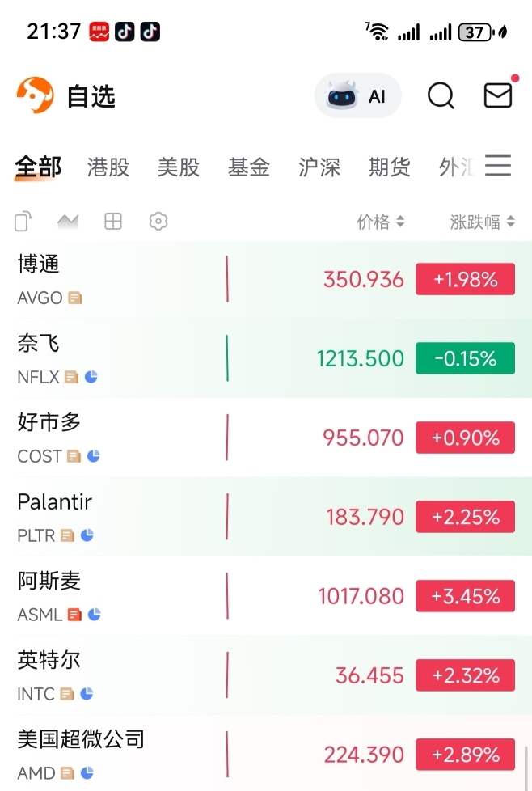
Task: Sort watchlist by 涨跌幅 column
Action: pyautogui.click(x=482, y=222)
